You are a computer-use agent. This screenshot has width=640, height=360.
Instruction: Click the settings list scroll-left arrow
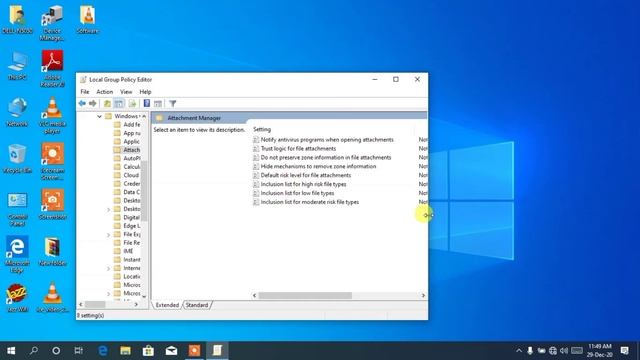coord(255,296)
